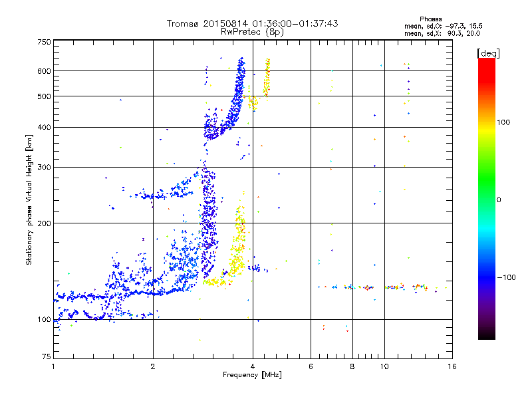
Task: Click the y-axis tick label '600'
Action: tap(44, 71)
